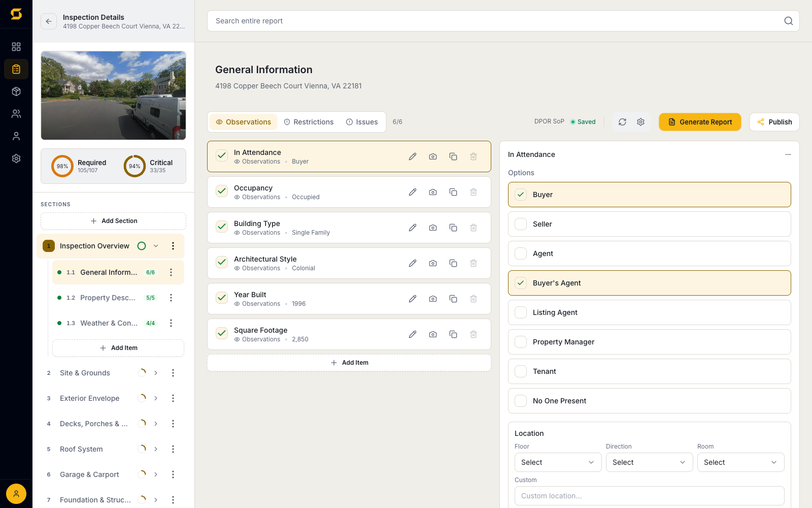Edit the In Attendance item with pencil
812x508 pixels.
click(x=413, y=156)
